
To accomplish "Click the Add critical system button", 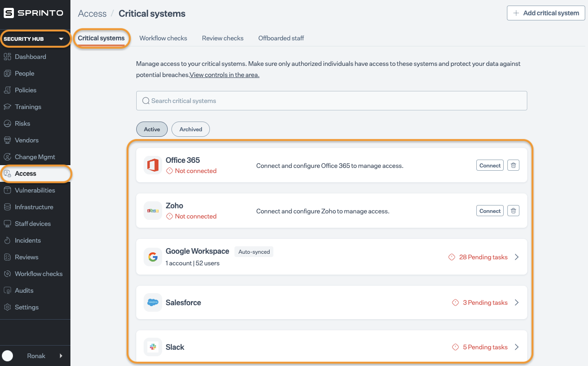I will point(546,13).
